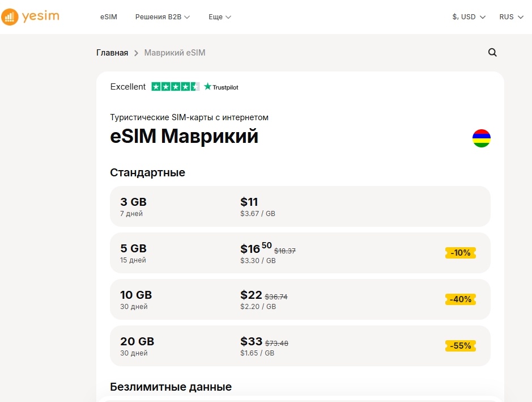
Task: Click the Excellent rating label
Action: (x=128, y=87)
